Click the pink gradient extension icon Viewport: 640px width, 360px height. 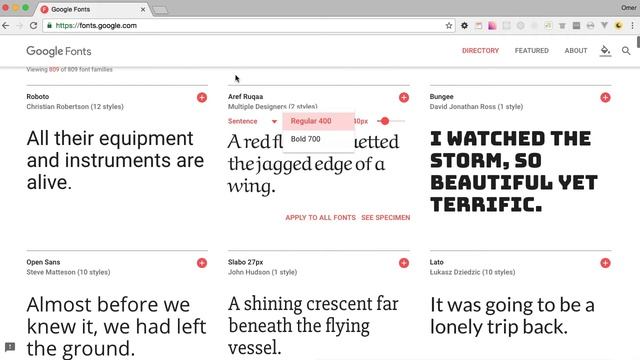pos(492,25)
